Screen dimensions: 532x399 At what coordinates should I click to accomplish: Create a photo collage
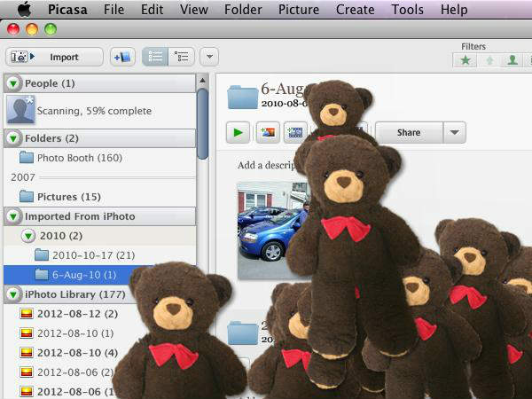268,132
